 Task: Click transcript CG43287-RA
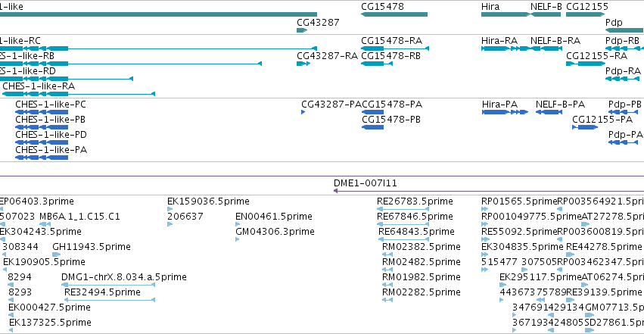(303, 64)
